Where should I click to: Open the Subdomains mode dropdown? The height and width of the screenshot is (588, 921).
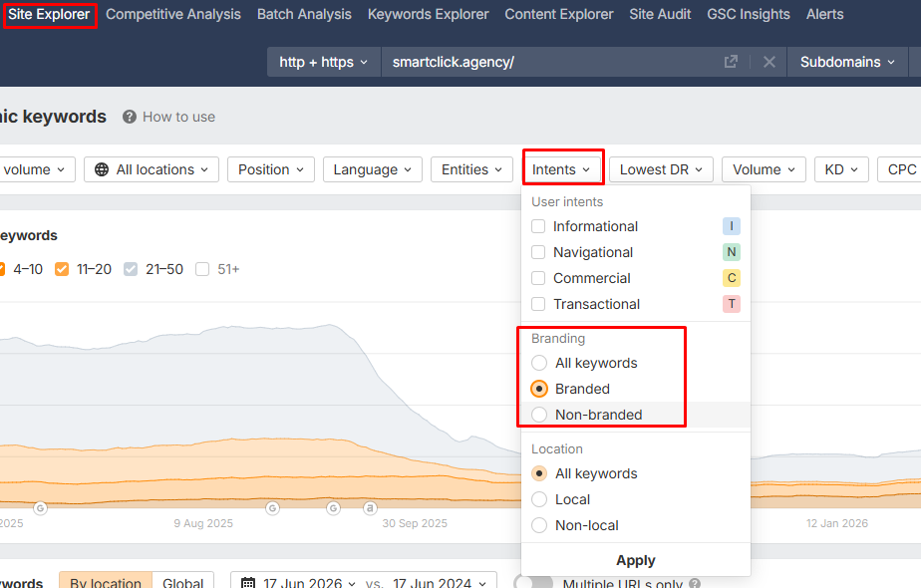[847, 62]
